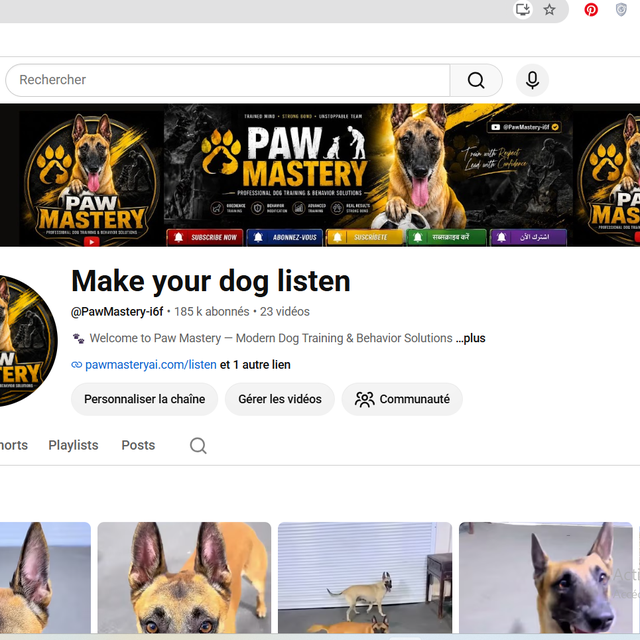640x640 pixels.
Task: Open the pawmasteryai.com/listen link
Action: 151,364
